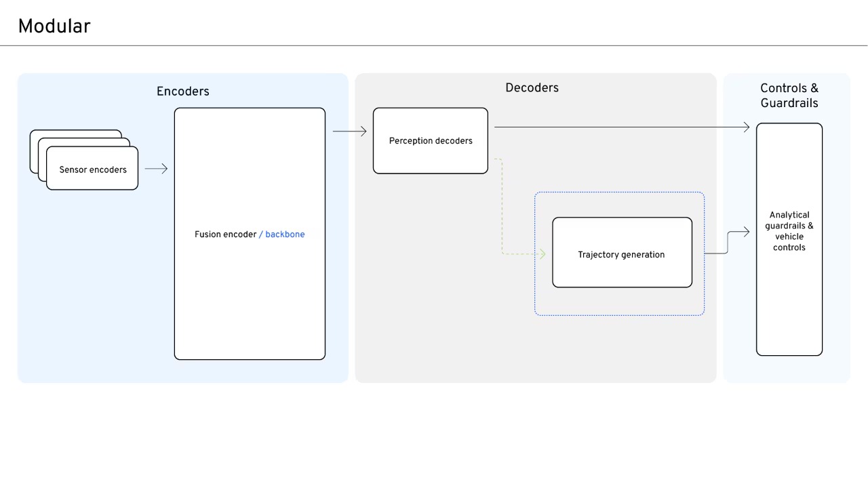The image size is (868, 488).
Task: Click the curved arrow leaving Trajectory generation
Action: 728,242
